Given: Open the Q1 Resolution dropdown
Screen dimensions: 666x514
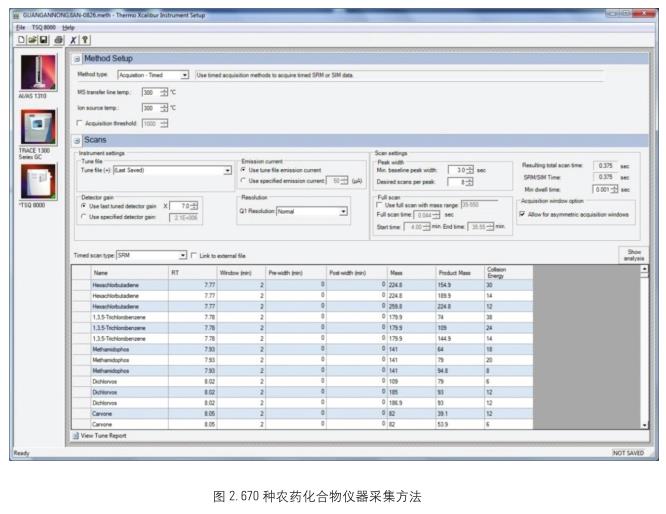Looking at the screenshot, I should (343, 211).
